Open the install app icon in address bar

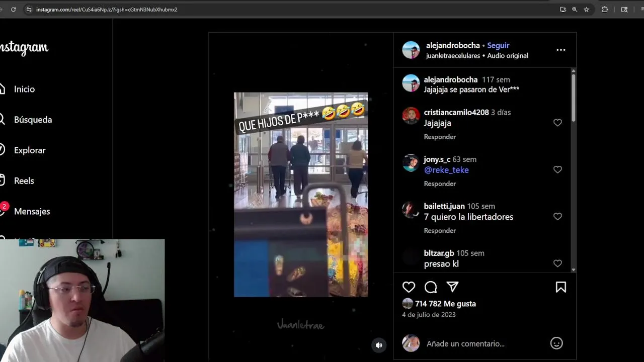(x=563, y=10)
